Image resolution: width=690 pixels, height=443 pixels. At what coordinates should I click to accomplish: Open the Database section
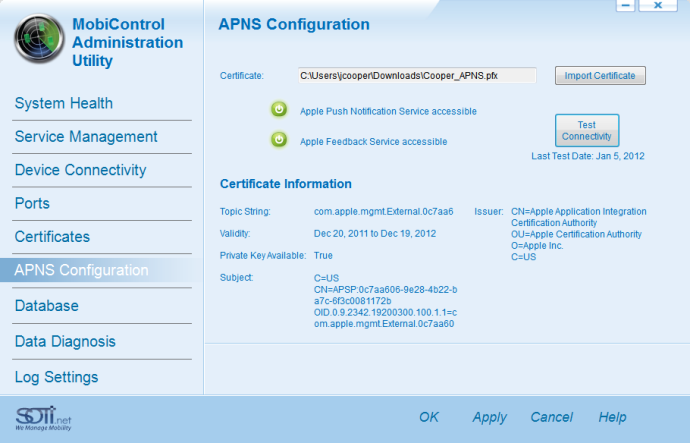pyautogui.click(x=47, y=306)
